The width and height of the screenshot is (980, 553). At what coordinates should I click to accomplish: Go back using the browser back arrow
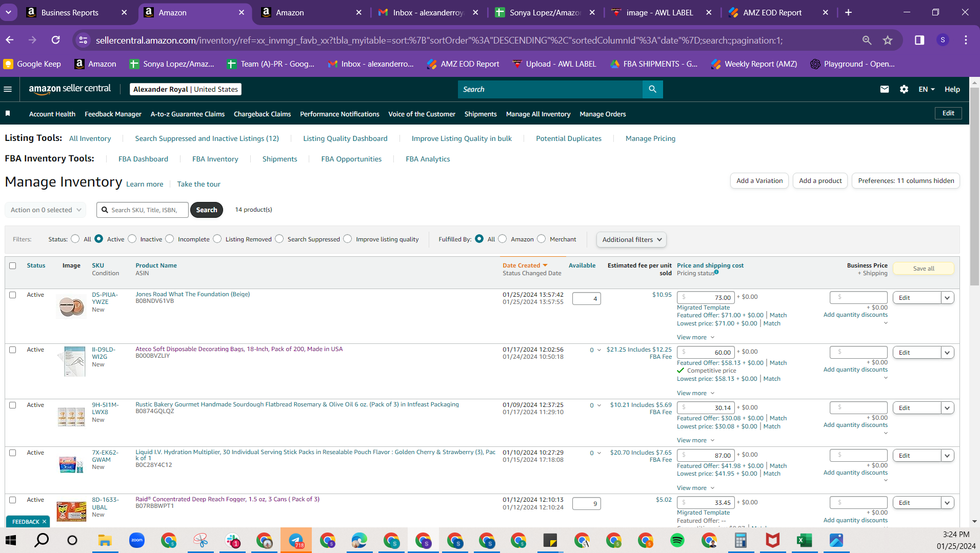tap(10, 40)
